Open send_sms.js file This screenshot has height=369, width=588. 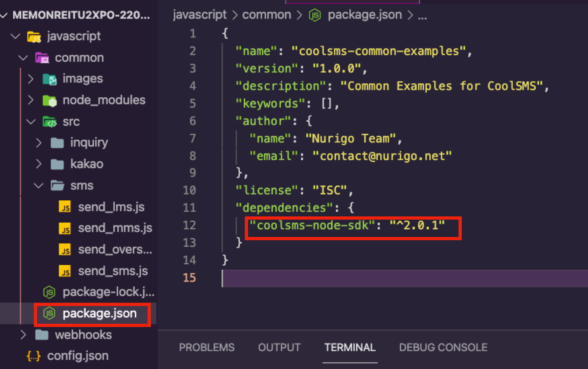113,271
